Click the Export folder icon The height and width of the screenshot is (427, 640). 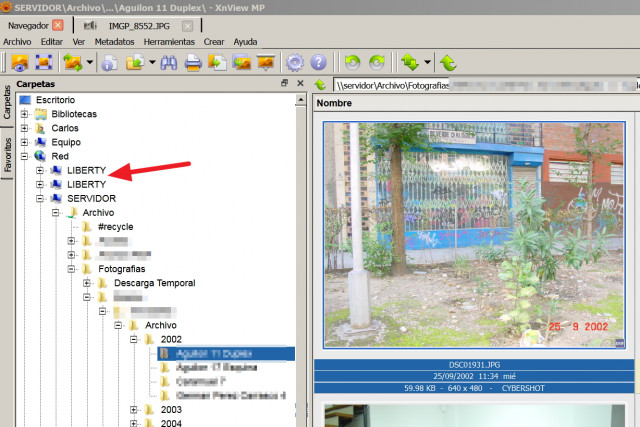click(x=135, y=62)
